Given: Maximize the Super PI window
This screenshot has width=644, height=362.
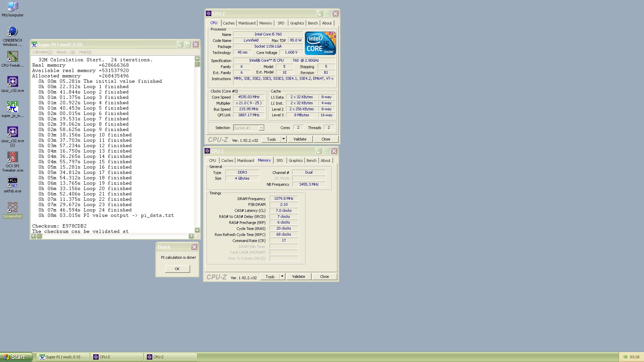Looking at the screenshot, I should (188, 44).
